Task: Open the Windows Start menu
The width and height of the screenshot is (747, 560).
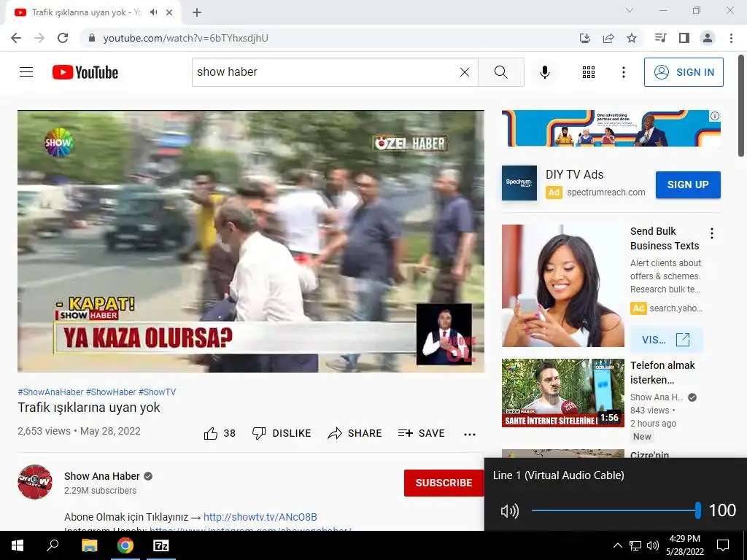Action: pyautogui.click(x=18, y=545)
